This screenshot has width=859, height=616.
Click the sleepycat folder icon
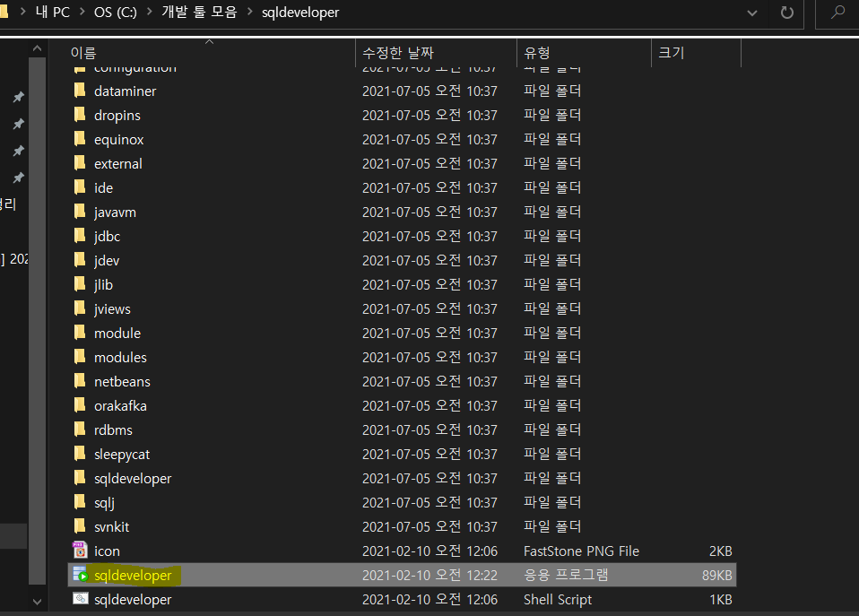(x=80, y=454)
